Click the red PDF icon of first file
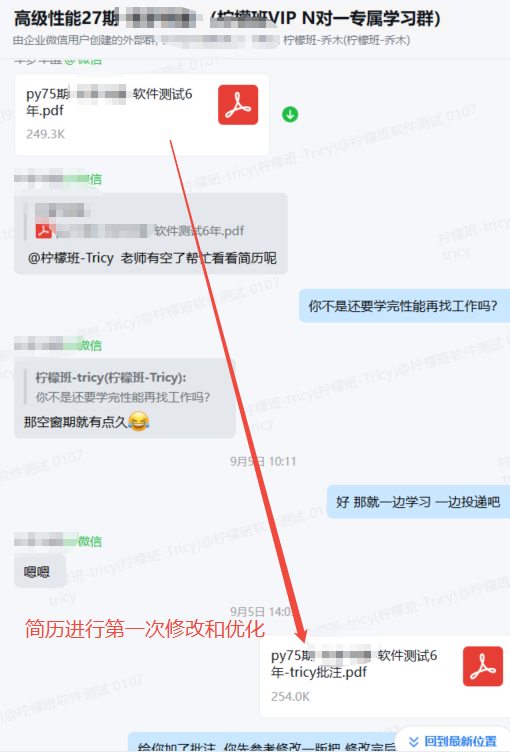The width and height of the screenshot is (510, 752). 238,105
